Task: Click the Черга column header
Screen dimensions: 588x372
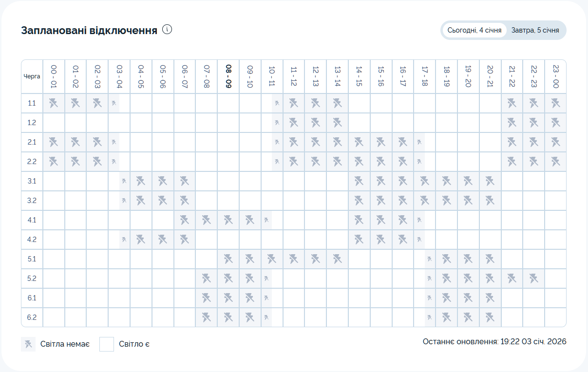Action: pos(32,76)
